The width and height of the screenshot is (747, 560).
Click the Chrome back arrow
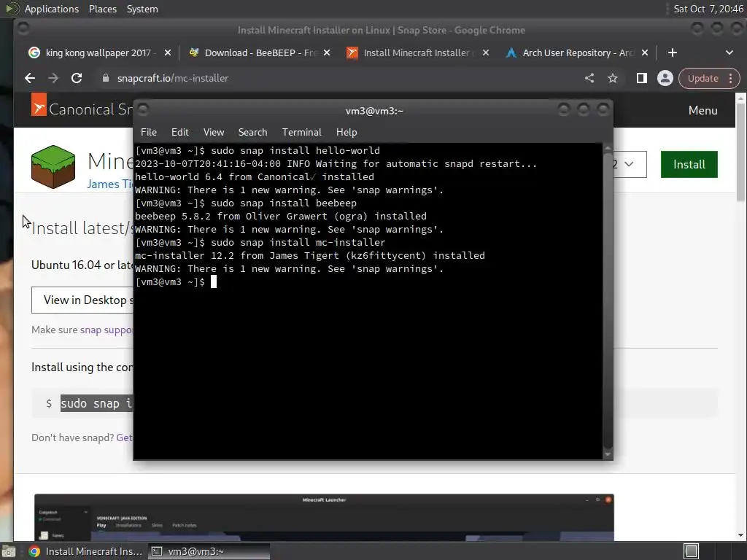30,78
